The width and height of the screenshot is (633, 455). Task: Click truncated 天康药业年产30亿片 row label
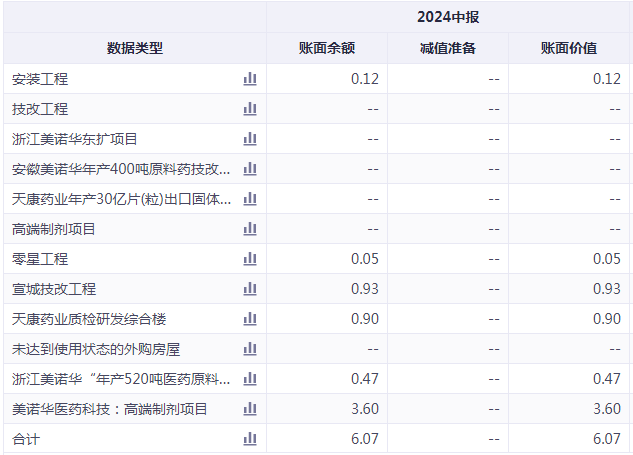coord(121,199)
